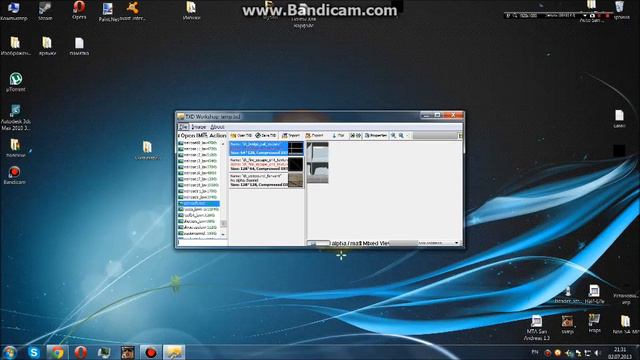Click the IMG file list scroll-up arrow

[223, 144]
